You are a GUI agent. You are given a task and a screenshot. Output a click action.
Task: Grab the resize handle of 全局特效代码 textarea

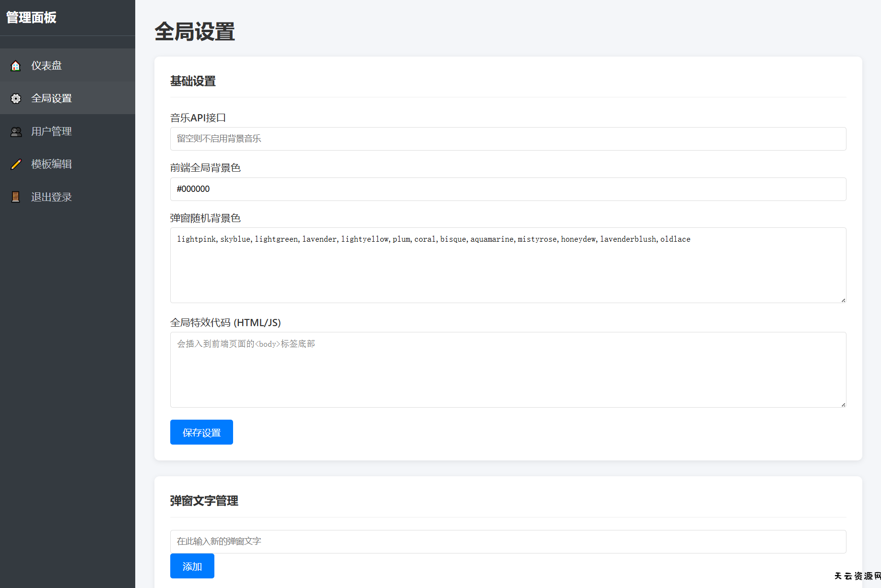coord(843,404)
